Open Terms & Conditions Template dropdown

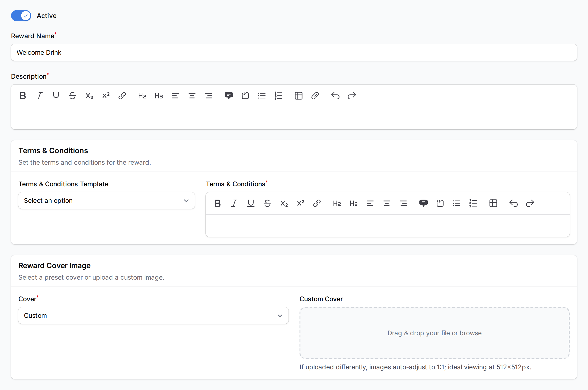106,201
